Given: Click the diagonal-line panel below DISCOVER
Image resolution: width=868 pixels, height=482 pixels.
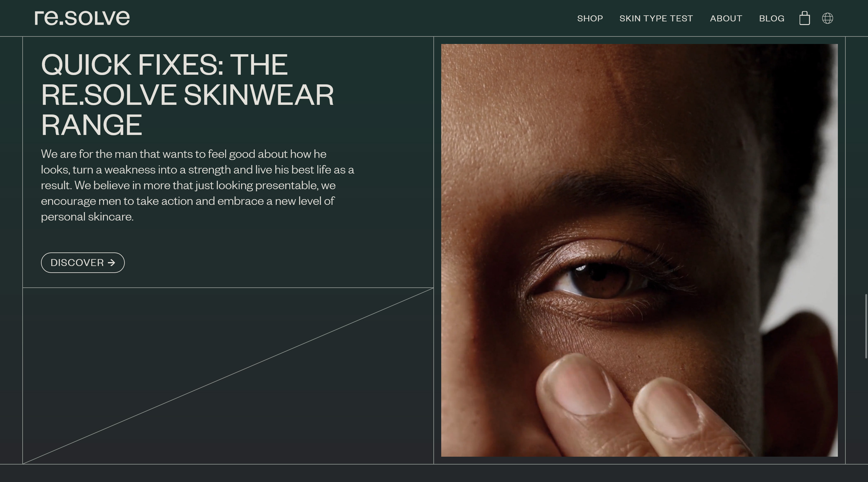Looking at the screenshot, I should [x=228, y=376].
